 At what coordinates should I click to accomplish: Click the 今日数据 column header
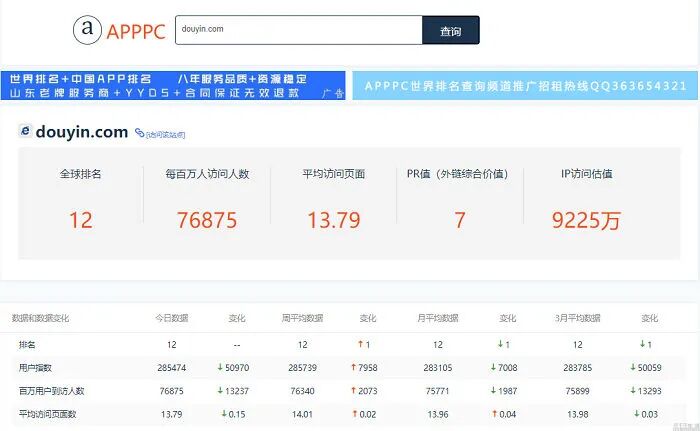tap(172, 318)
